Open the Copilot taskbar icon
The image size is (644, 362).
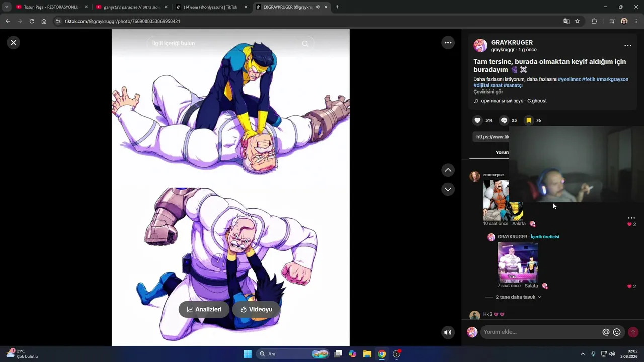(x=352, y=354)
